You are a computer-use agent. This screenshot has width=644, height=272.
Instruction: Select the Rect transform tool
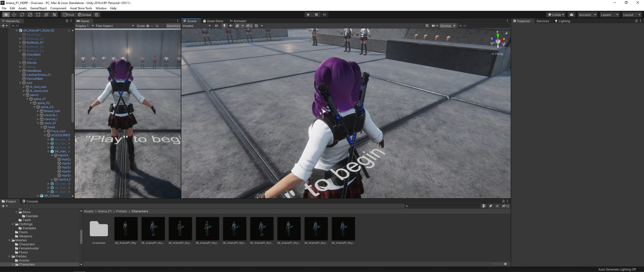38,15
